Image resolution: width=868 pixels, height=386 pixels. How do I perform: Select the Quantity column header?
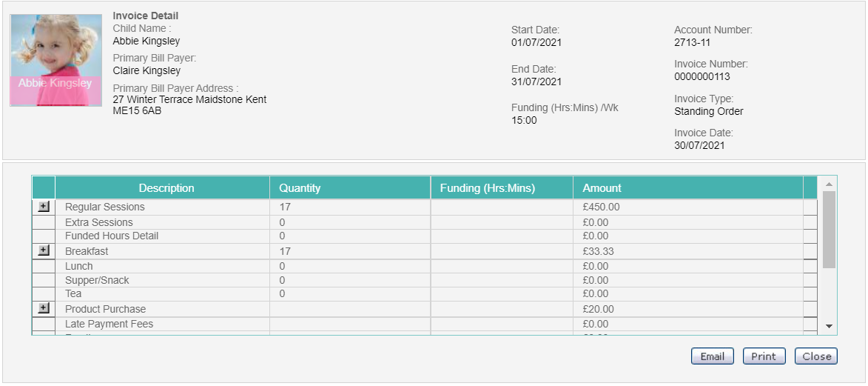click(351, 188)
